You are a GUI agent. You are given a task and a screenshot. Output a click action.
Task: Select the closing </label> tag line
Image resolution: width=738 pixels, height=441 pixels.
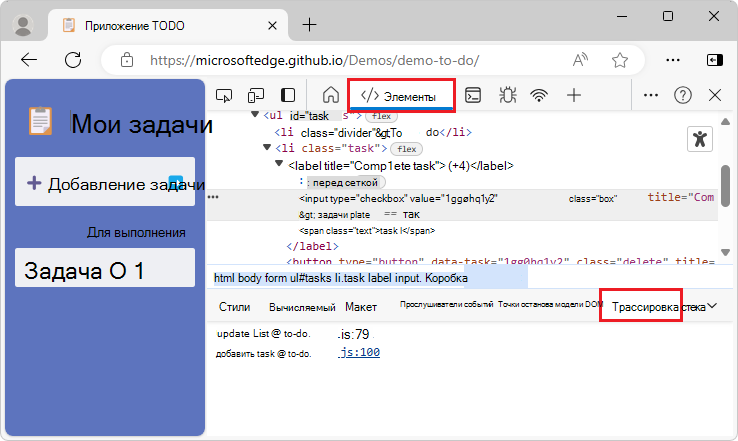[312, 246]
